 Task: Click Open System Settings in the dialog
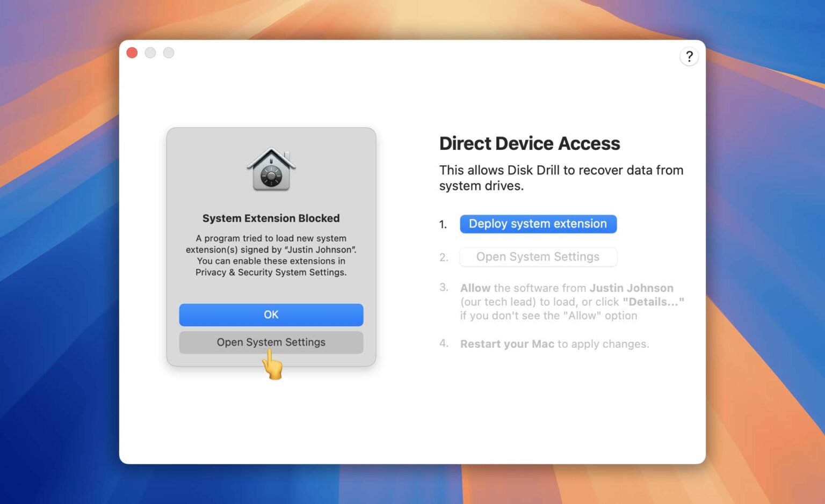pyautogui.click(x=271, y=342)
